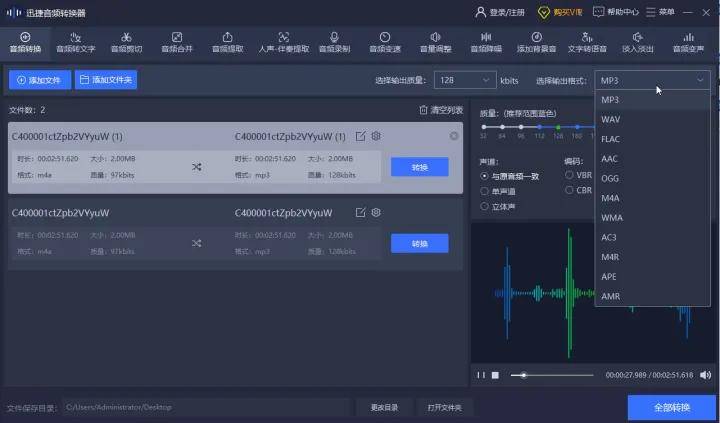Click the output directory path field

pos(206,407)
